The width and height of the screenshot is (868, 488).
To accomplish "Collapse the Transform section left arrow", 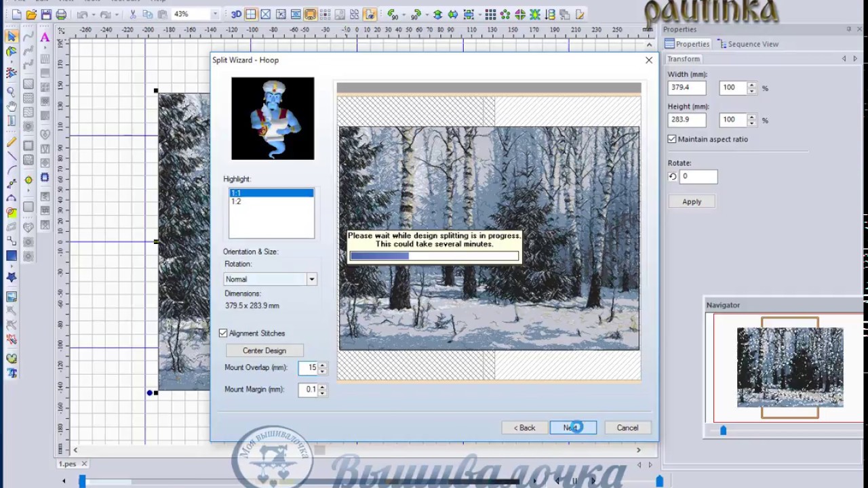I will point(844,59).
